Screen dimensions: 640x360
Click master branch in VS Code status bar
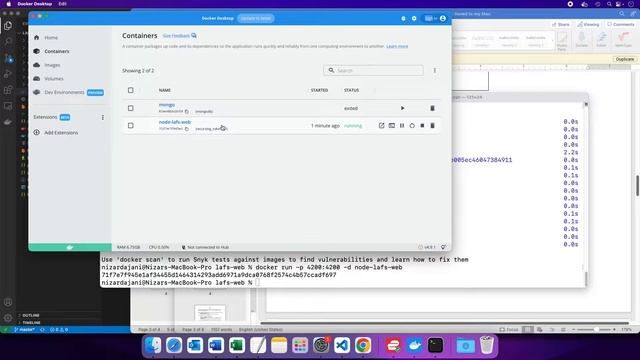coord(25,329)
